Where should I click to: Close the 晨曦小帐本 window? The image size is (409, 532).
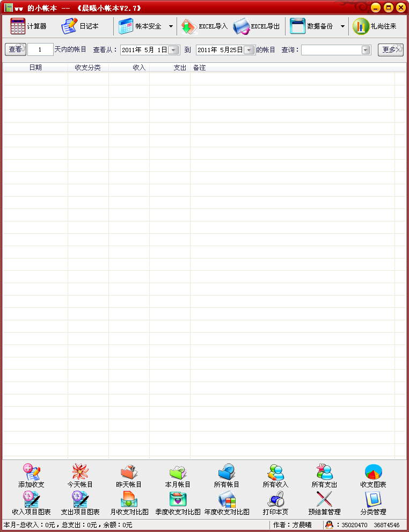[x=401, y=8]
